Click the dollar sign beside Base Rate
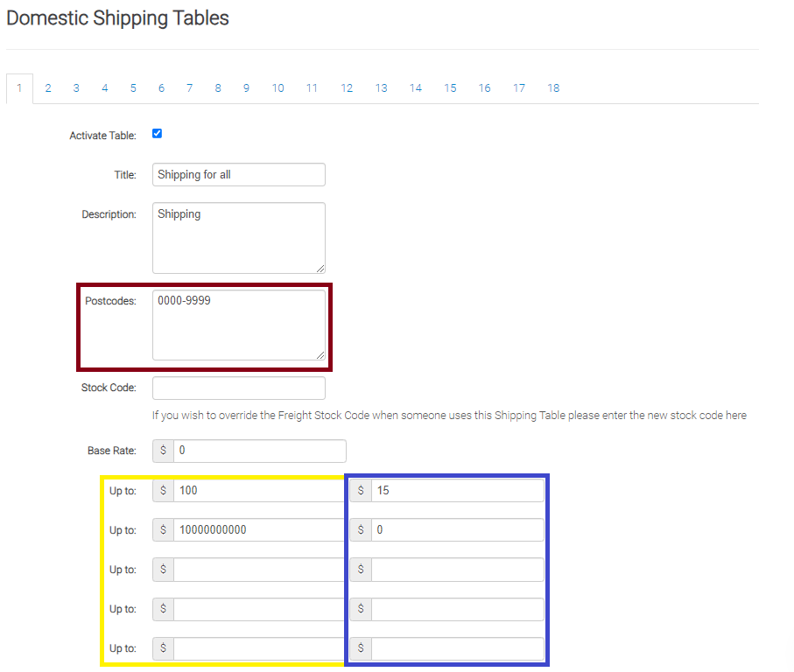794x672 pixels. pos(163,451)
